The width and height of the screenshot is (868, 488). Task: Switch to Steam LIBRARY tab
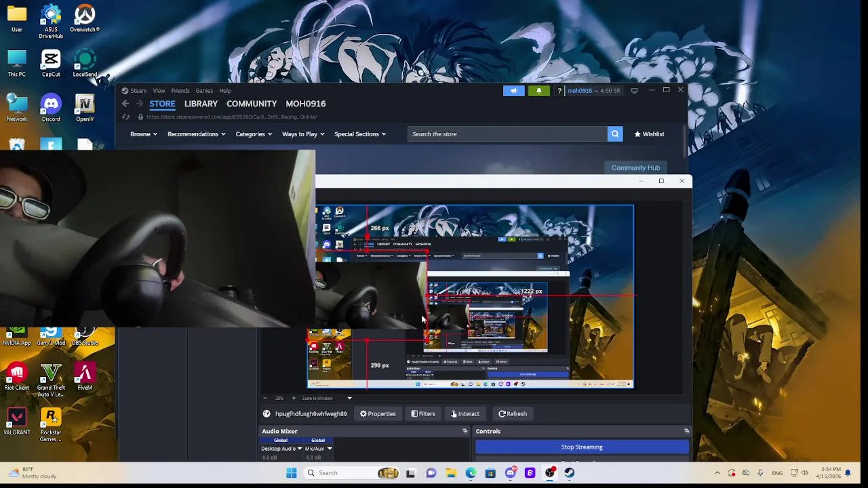[201, 104]
